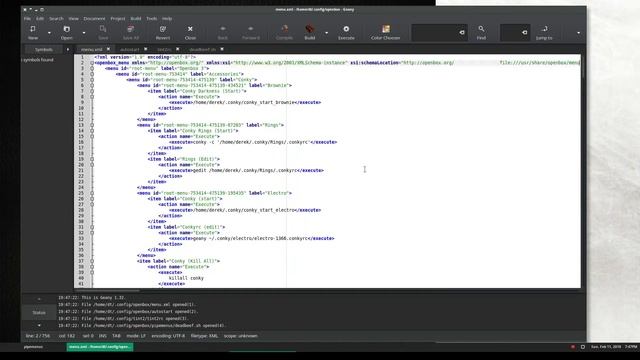Switch to the deadbeef.sh tab
The height and width of the screenshot is (360, 640).
(x=202, y=49)
